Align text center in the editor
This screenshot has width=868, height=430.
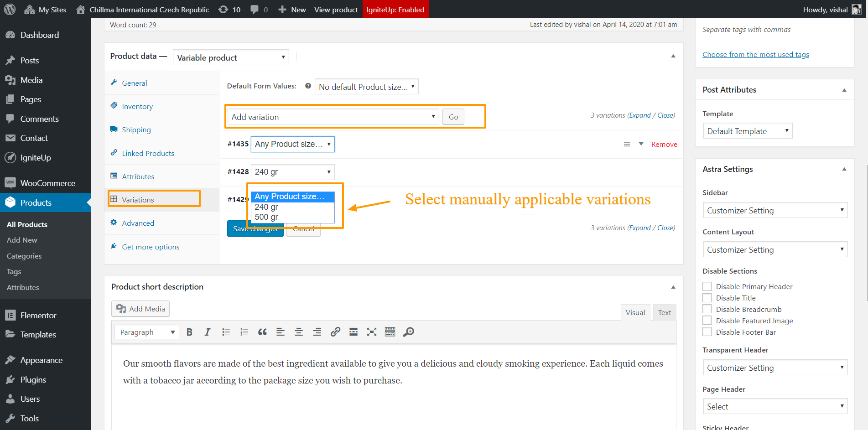tap(299, 332)
